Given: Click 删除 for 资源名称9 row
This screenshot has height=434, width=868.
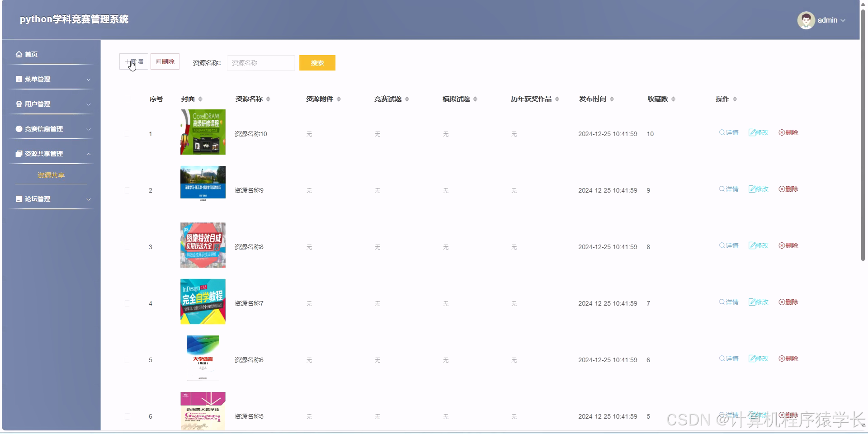Looking at the screenshot, I should 788,189.
